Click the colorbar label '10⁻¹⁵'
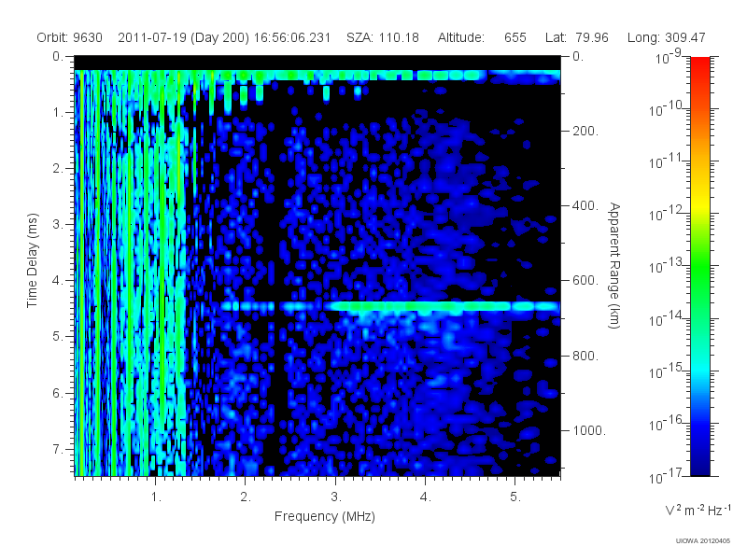The height and width of the screenshot is (560, 747). pos(668,371)
